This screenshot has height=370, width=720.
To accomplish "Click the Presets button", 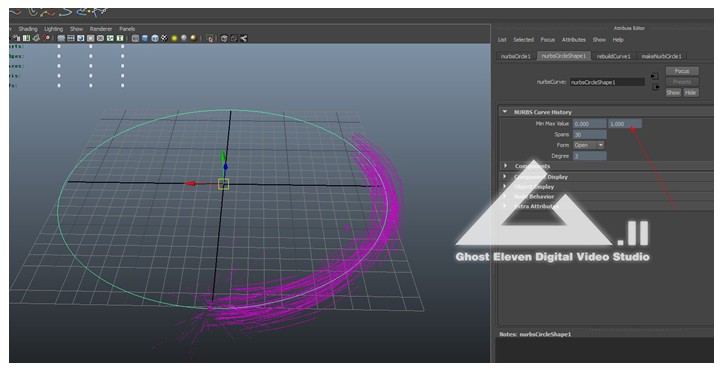I will 682,82.
